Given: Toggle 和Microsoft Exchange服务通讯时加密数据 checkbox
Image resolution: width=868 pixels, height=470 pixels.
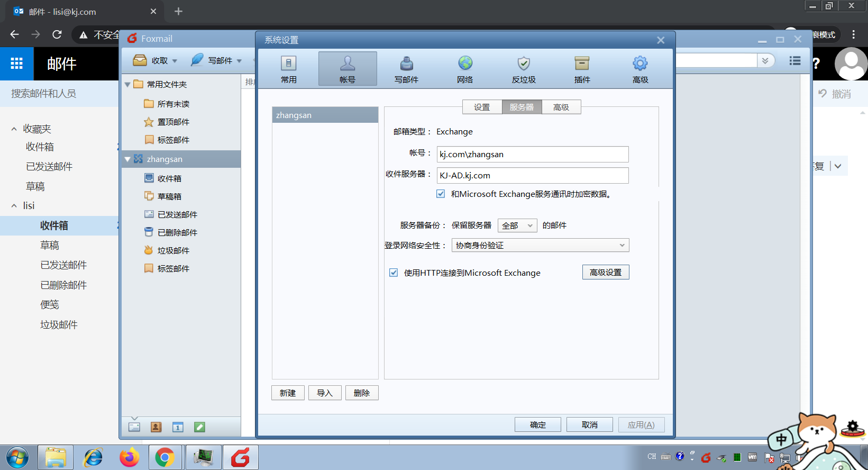Looking at the screenshot, I should click(441, 194).
